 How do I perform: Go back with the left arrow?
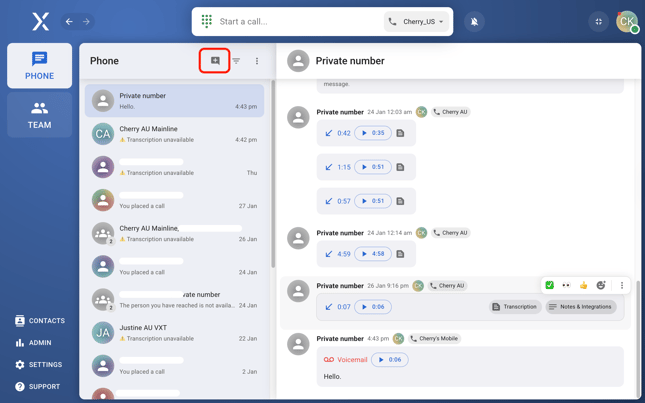coord(69,21)
